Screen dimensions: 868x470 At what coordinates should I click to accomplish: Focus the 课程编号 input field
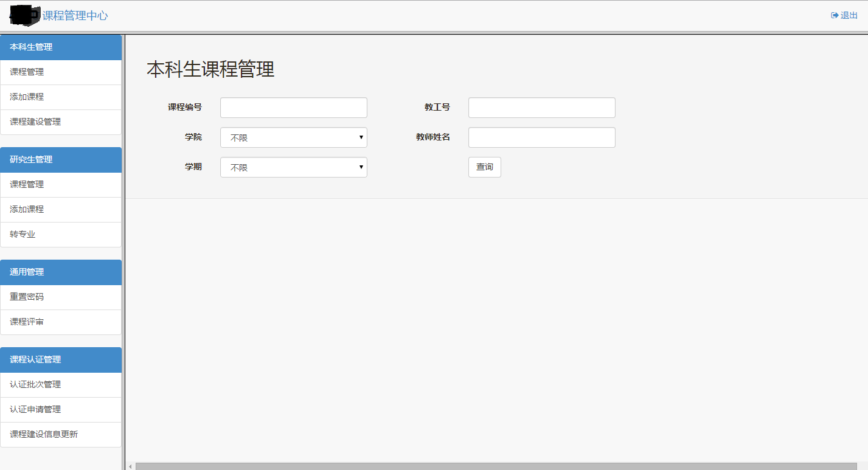point(294,108)
